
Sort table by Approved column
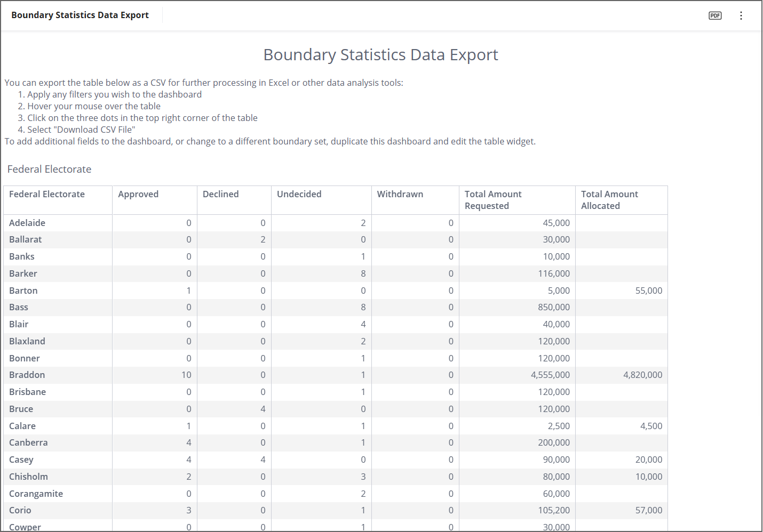[138, 194]
